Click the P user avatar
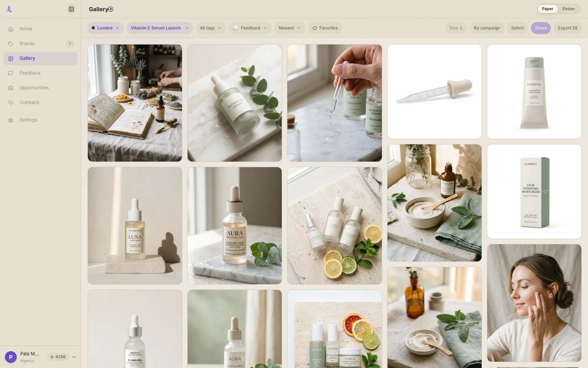588x368 pixels. coord(11,357)
